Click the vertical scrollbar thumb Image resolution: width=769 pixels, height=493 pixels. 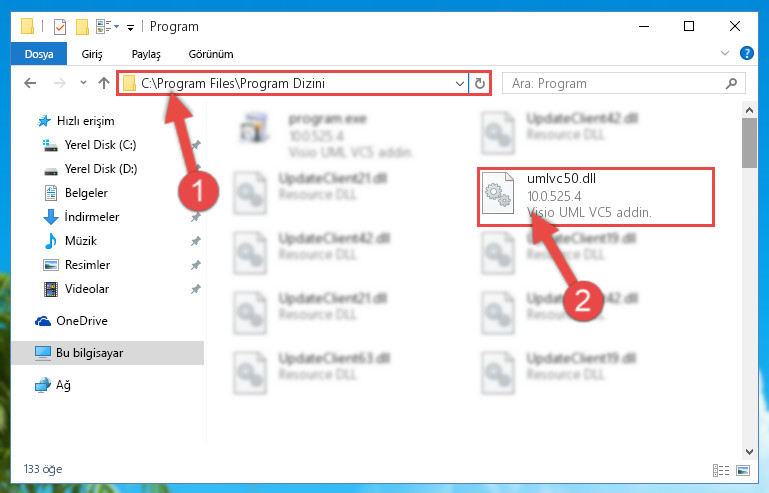749,143
